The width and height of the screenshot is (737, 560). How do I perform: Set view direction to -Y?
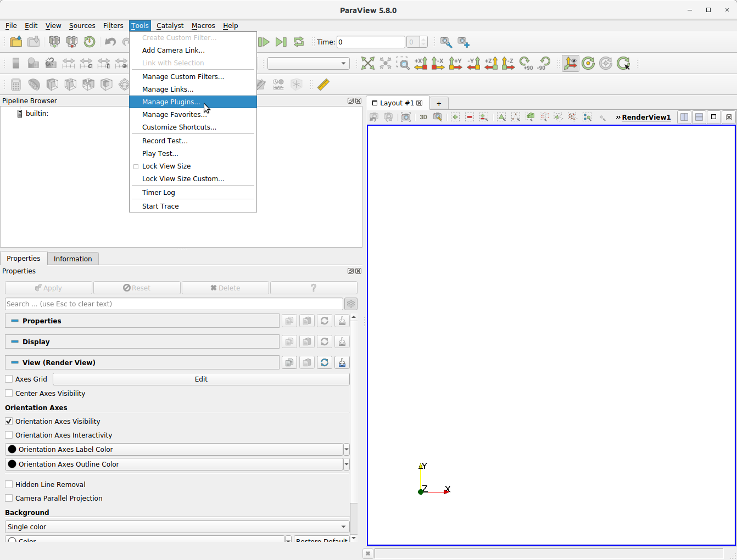click(473, 63)
